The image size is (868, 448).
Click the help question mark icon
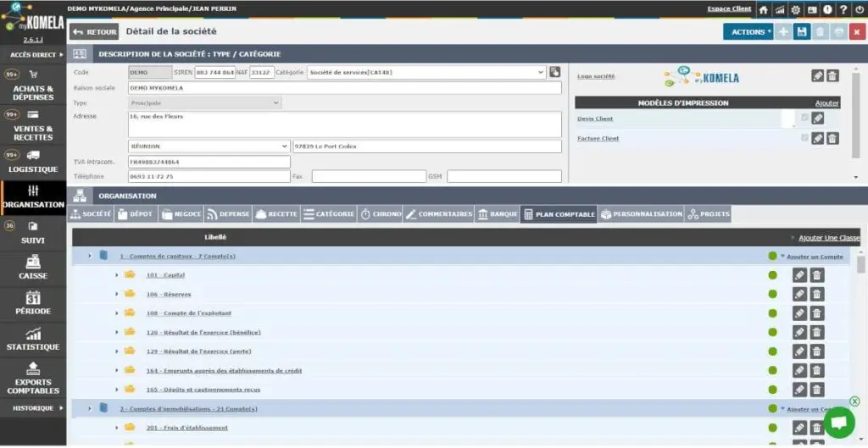pos(843,9)
